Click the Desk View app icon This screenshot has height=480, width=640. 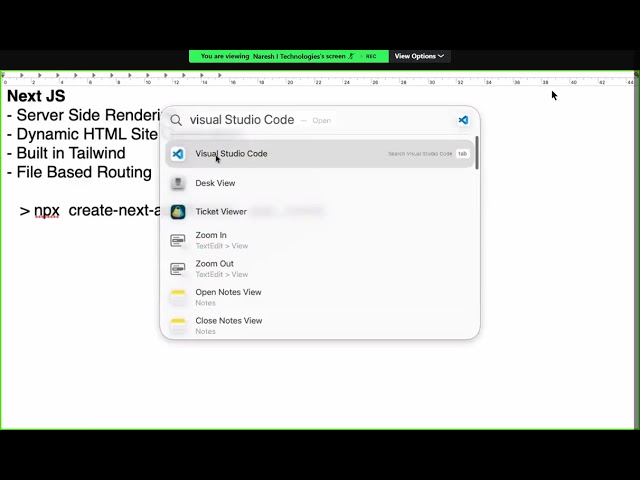click(178, 183)
